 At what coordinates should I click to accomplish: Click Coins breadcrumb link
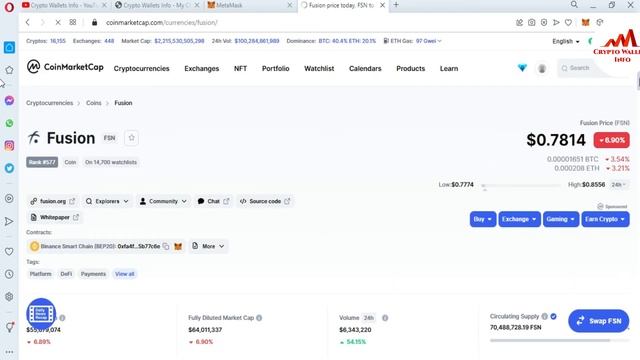point(93,103)
